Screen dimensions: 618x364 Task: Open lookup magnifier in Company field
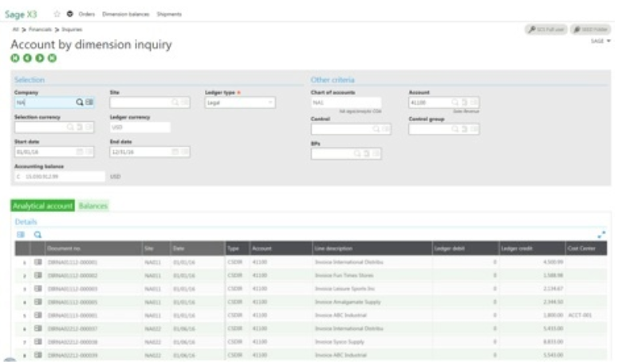pos(80,102)
